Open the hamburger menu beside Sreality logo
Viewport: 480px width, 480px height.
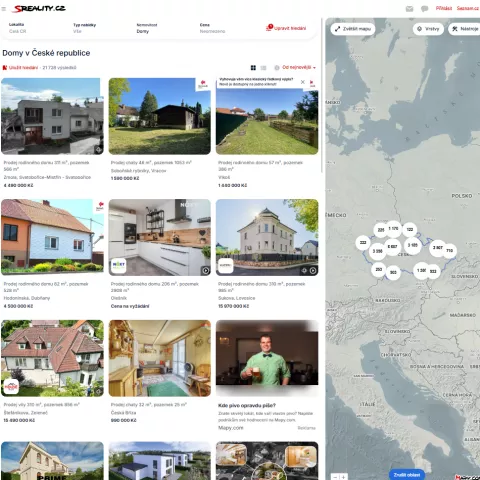[4, 9]
